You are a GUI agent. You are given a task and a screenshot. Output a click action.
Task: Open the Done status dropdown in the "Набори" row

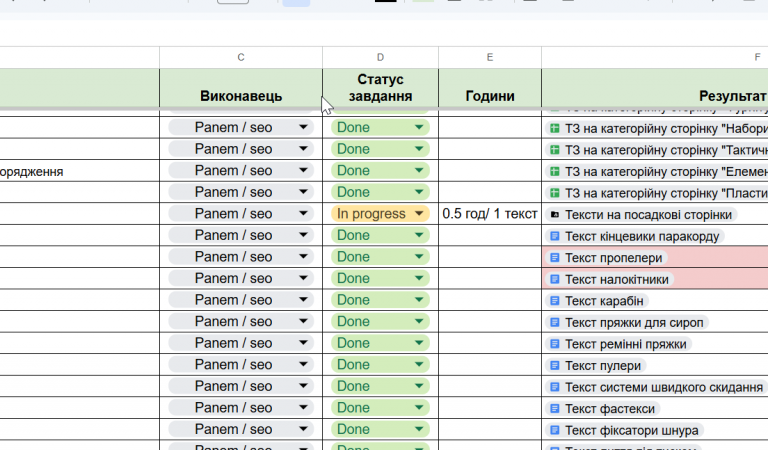tap(380, 127)
